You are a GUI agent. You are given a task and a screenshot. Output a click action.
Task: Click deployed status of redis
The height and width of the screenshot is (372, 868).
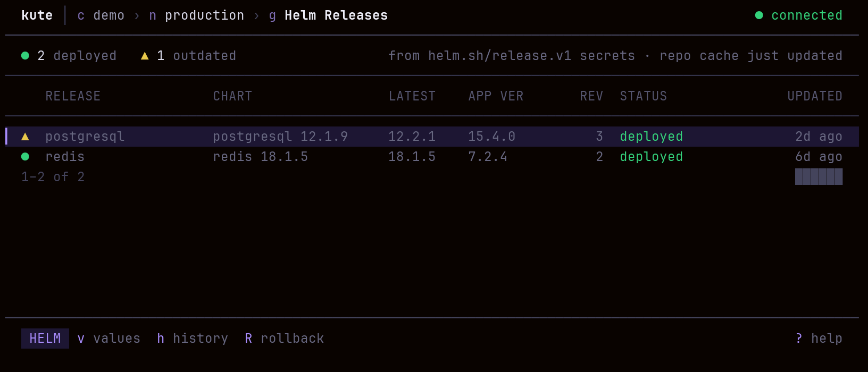[652, 157]
